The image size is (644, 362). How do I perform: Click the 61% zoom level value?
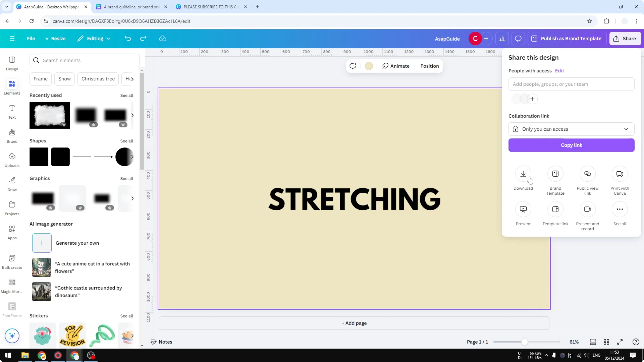(x=574, y=342)
